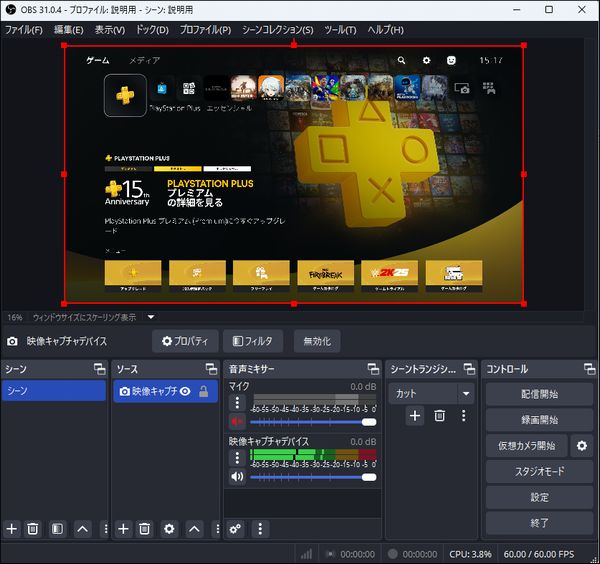Open the 表示(V) menu

coord(110,30)
